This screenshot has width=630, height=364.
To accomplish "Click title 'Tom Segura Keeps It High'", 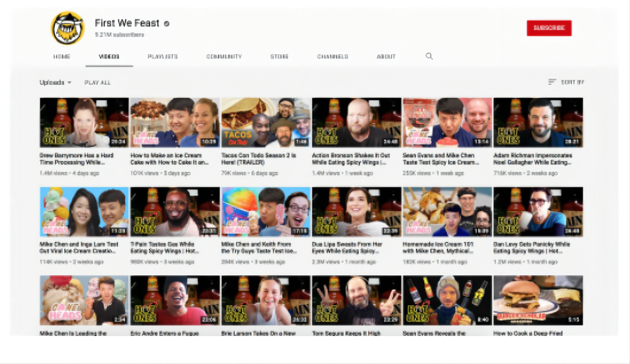I will (346, 333).
